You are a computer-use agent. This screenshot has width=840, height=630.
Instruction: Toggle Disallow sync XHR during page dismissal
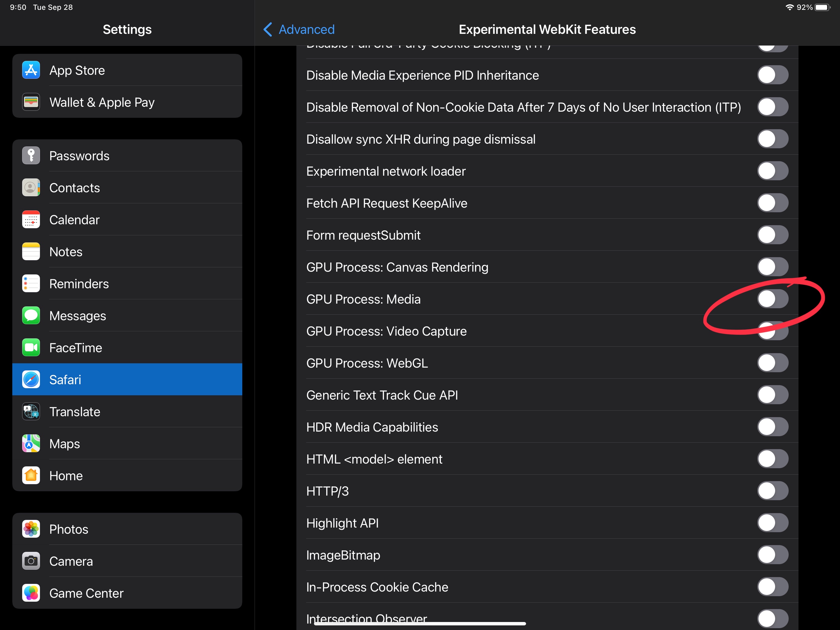click(773, 139)
